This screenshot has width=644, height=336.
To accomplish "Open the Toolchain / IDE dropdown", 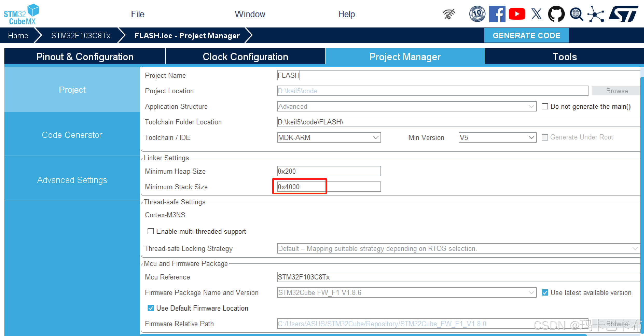I will (x=329, y=137).
